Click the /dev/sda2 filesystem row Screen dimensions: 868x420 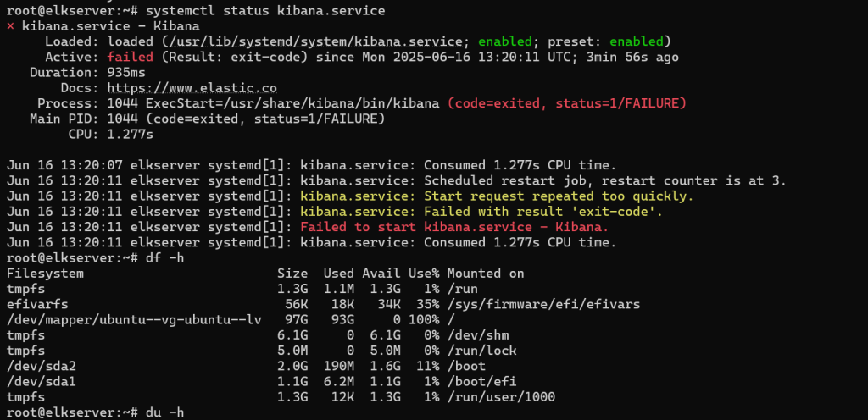[281, 366]
